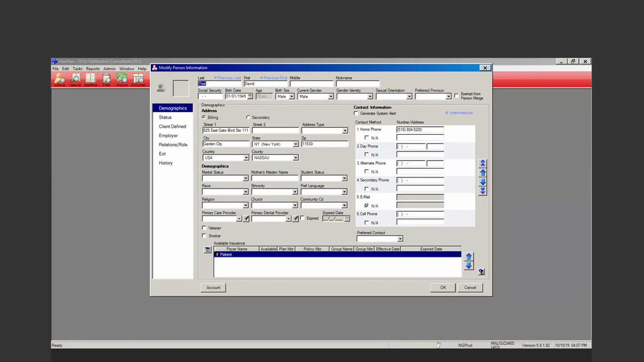644x362 pixels.
Task: Enable the Exempt from Person Merge checkbox
Action: 456,95
